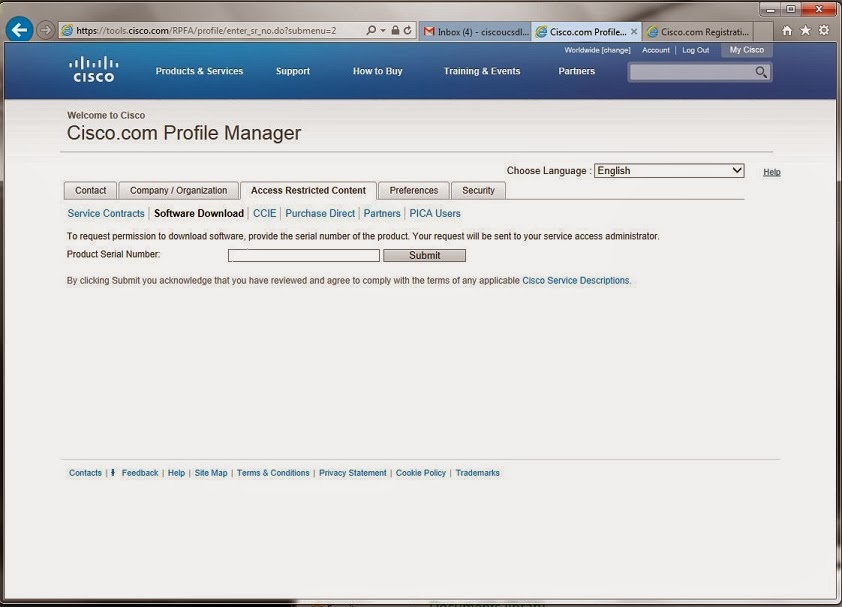Select the Software Download submenu item

[x=199, y=213]
